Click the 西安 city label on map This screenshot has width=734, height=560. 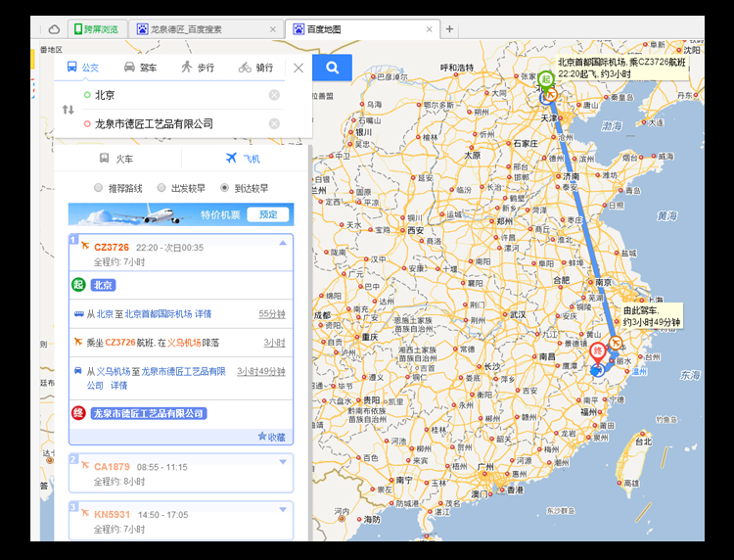[415, 230]
